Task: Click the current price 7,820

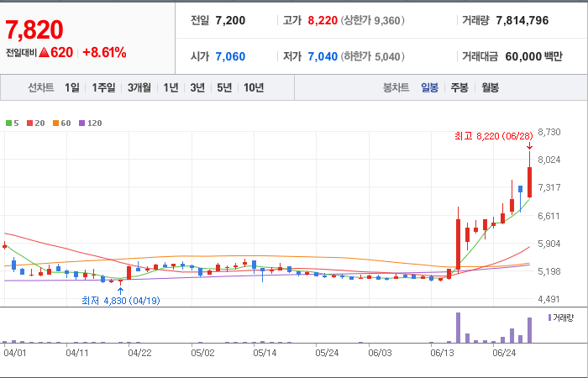Action: (x=34, y=29)
